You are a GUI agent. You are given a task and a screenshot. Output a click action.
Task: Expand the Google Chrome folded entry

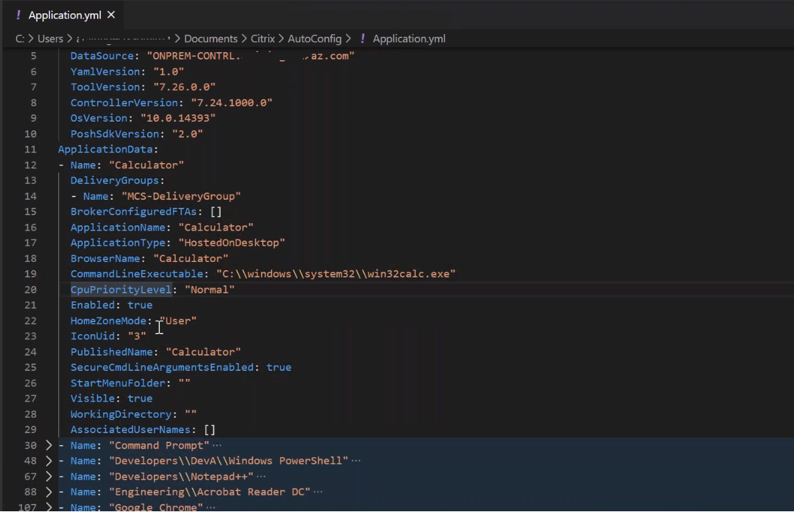coord(48,507)
